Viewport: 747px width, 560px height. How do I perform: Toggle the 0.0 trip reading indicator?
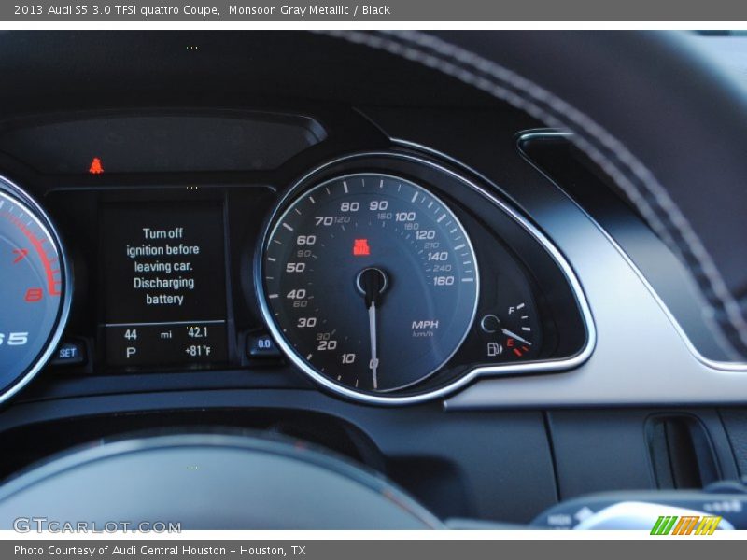(262, 343)
